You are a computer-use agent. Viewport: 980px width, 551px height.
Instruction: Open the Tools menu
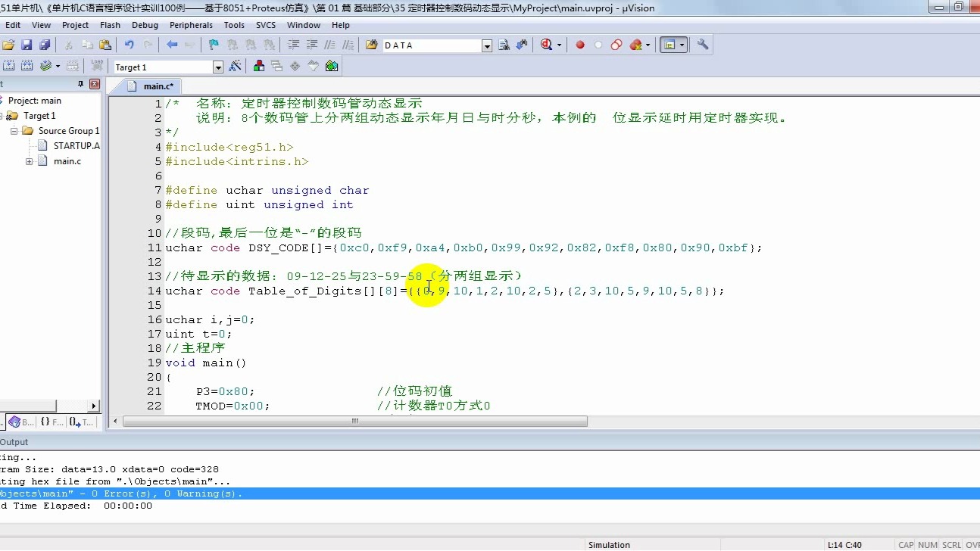pos(234,25)
